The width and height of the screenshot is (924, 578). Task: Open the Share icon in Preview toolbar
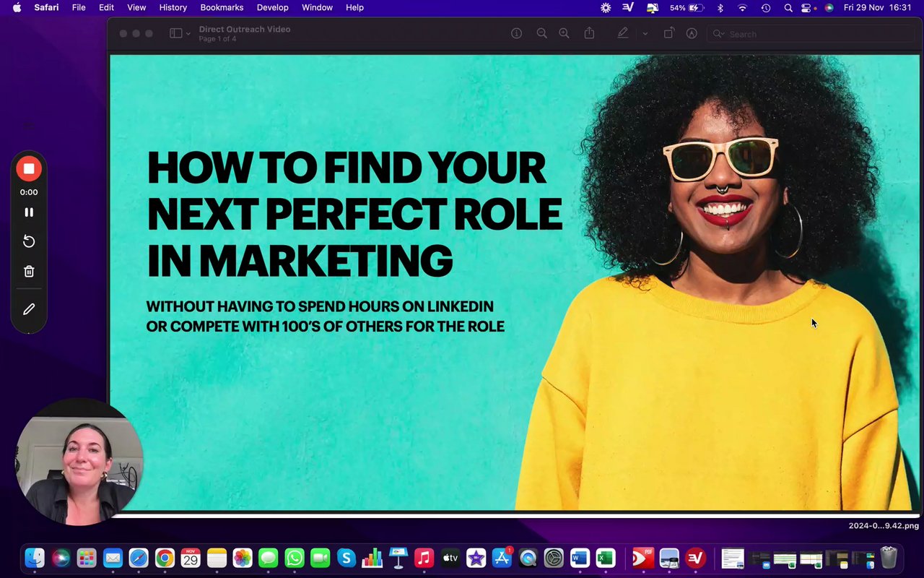(589, 33)
